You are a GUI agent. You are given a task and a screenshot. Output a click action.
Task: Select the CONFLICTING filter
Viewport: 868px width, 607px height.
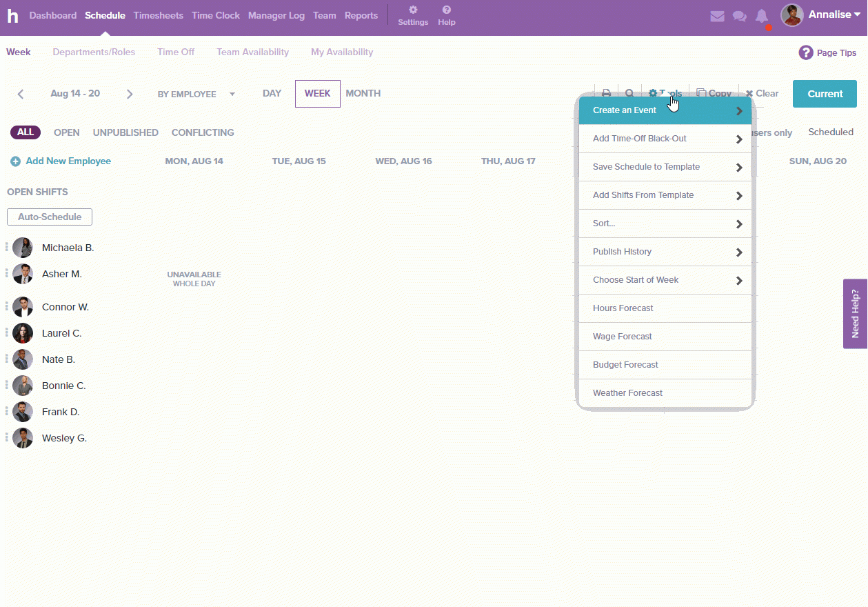coord(203,132)
